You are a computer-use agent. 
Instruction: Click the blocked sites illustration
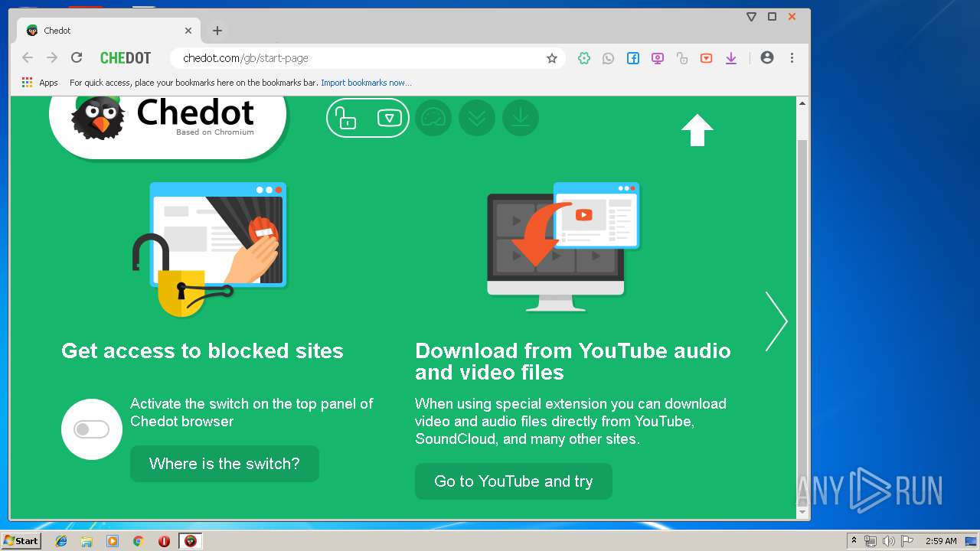click(x=209, y=249)
